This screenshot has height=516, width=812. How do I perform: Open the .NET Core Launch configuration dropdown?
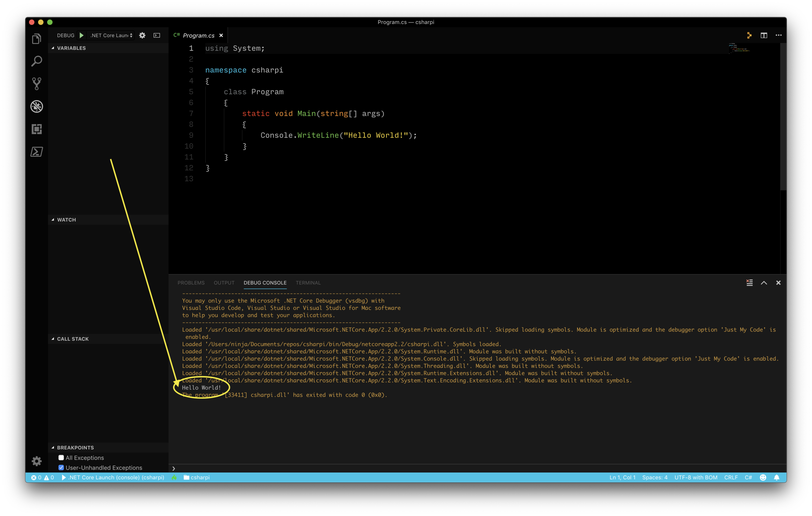[110, 35]
